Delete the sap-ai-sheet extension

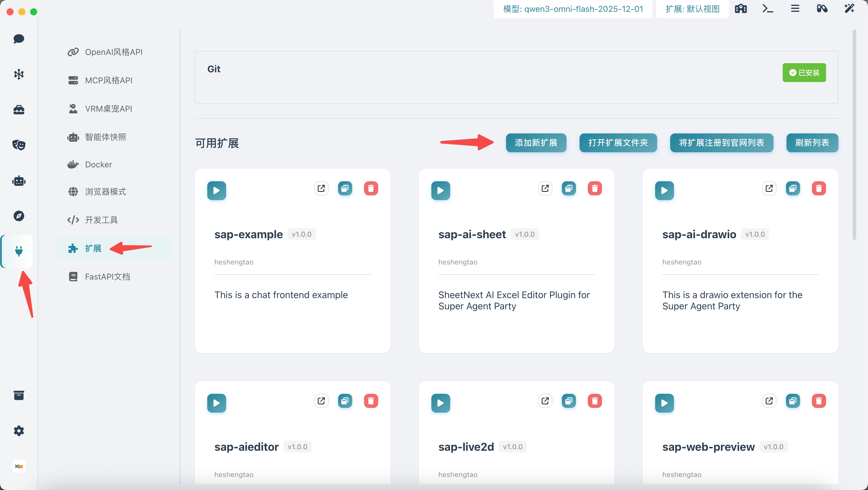[x=595, y=188]
